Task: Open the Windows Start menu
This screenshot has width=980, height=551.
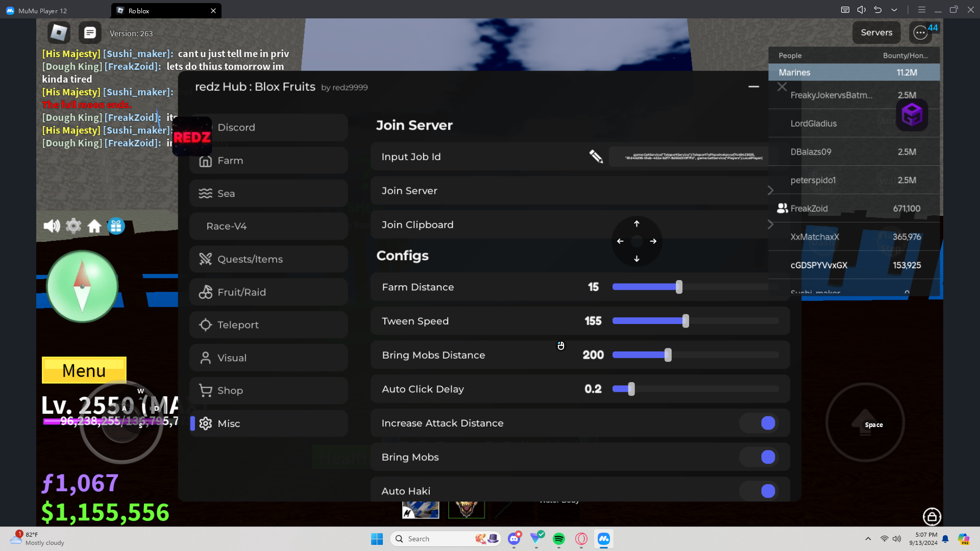Action: 377,539
